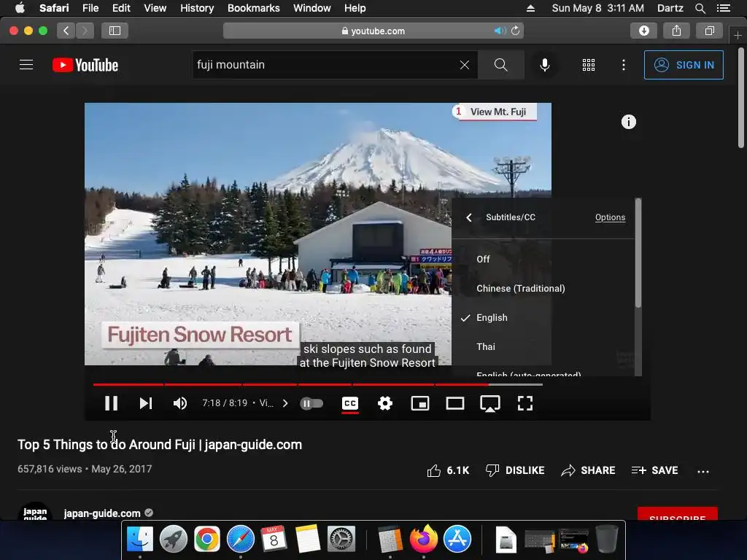Enable miniplayer mode
Screen dimensions: 747x560
point(419,403)
